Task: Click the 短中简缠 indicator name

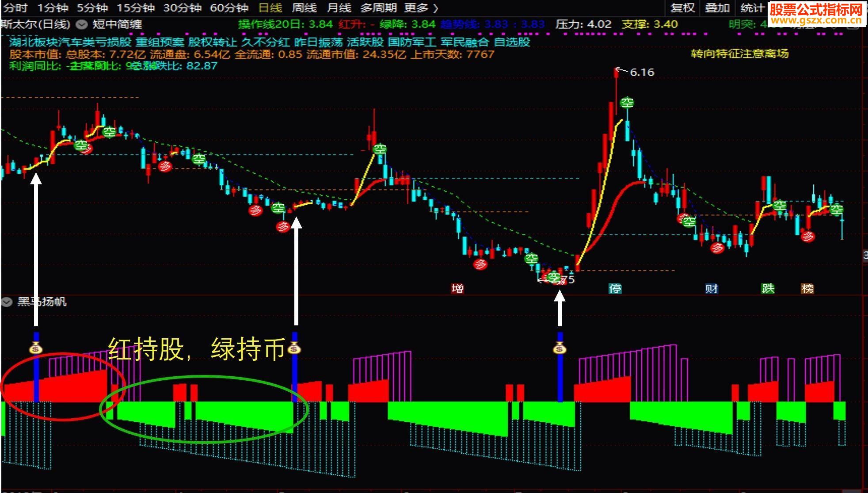Action: pos(117,24)
